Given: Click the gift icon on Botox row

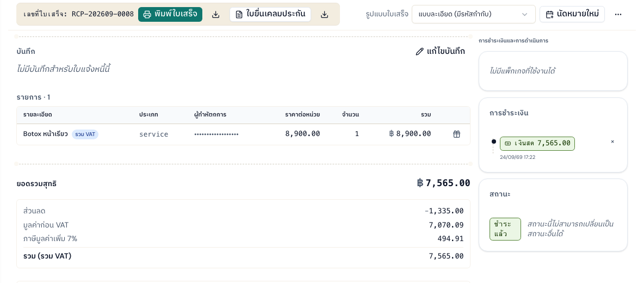Looking at the screenshot, I should [x=456, y=134].
